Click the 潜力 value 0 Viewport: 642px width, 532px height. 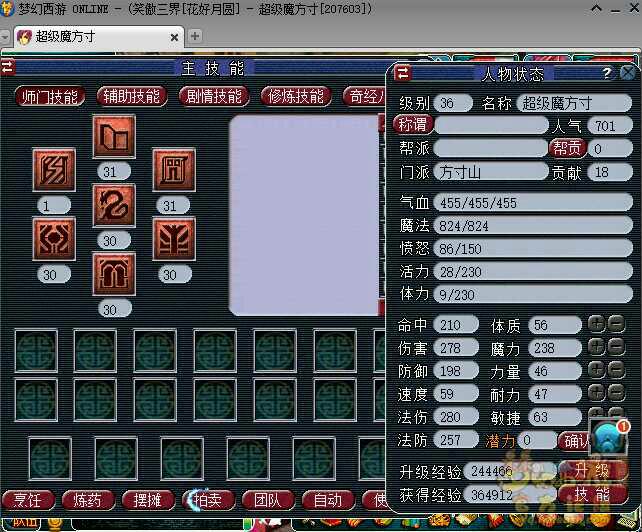pos(537,440)
